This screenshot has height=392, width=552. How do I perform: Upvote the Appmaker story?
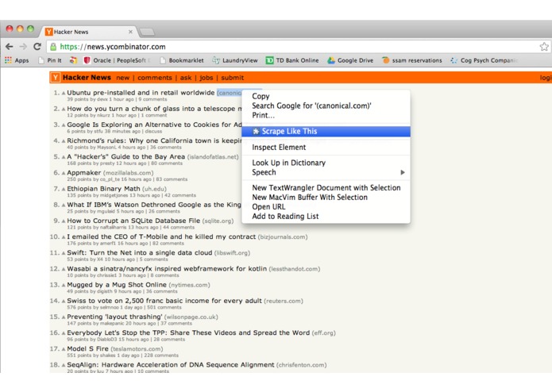point(64,173)
